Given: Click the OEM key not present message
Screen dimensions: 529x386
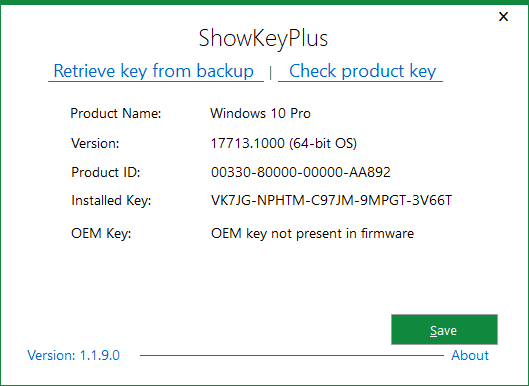Looking at the screenshot, I should [x=312, y=233].
